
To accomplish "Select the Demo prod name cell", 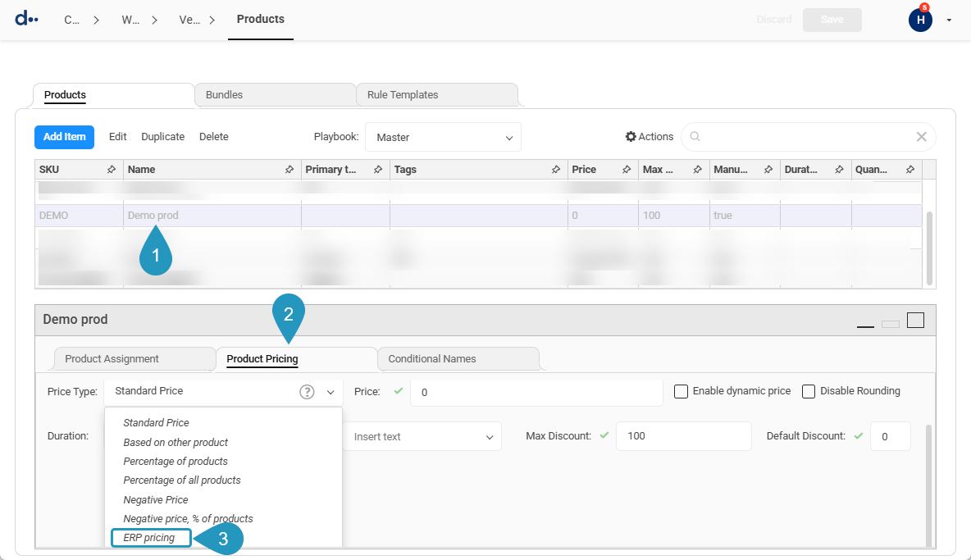I will pos(212,216).
